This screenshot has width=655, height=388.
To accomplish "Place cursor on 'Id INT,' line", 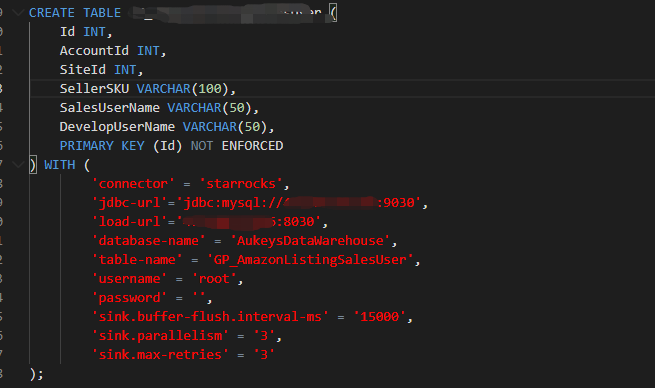I will tap(86, 32).
